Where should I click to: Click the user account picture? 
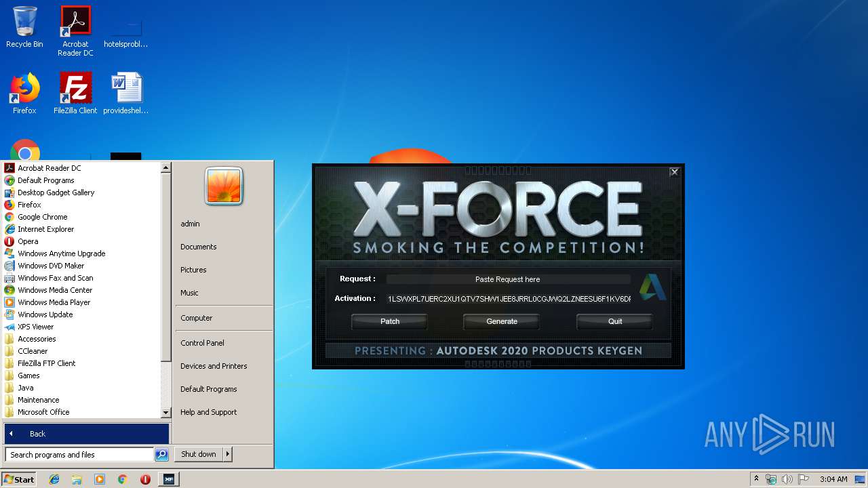click(224, 186)
